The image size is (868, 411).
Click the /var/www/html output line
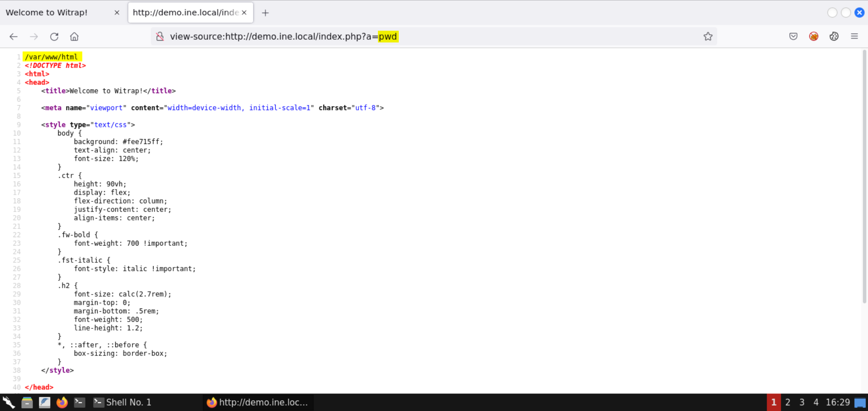click(52, 57)
